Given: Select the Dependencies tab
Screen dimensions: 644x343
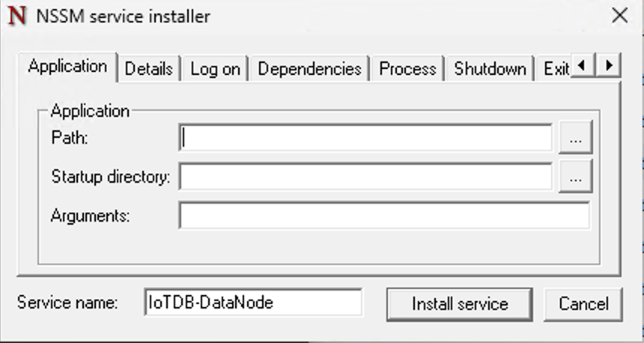Looking at the screenshot, I should 309,69.
